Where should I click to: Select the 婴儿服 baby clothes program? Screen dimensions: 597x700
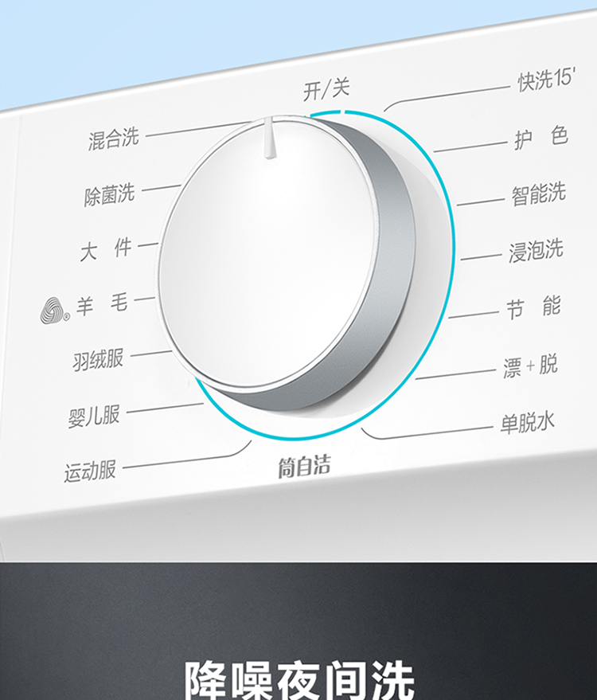pos(94,416)
